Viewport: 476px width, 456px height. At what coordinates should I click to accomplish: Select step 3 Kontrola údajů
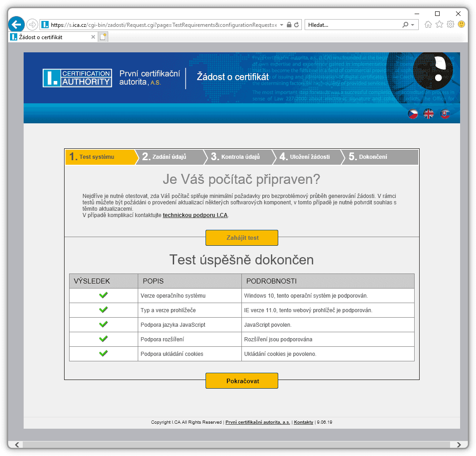point(240,157)
